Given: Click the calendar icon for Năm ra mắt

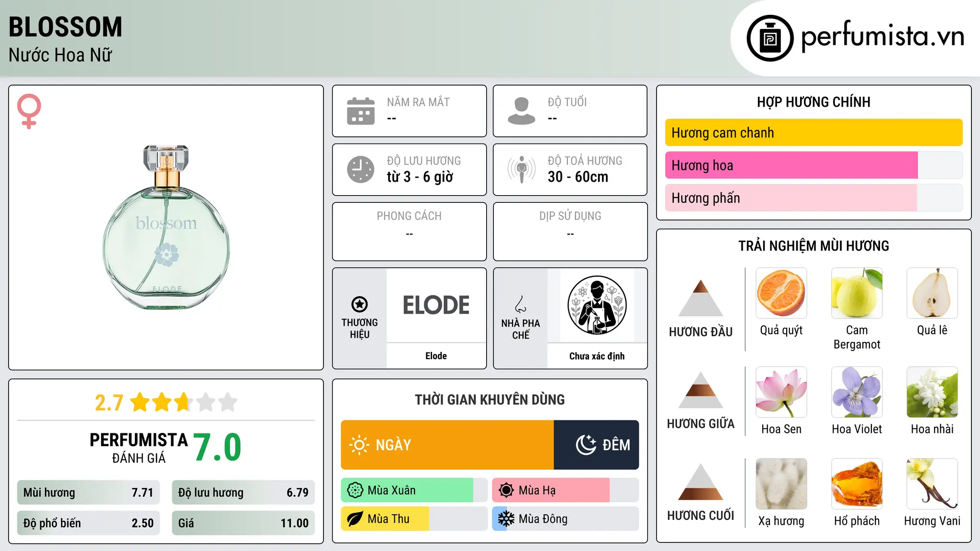Looking at the screenshot, I should [361, 111].
